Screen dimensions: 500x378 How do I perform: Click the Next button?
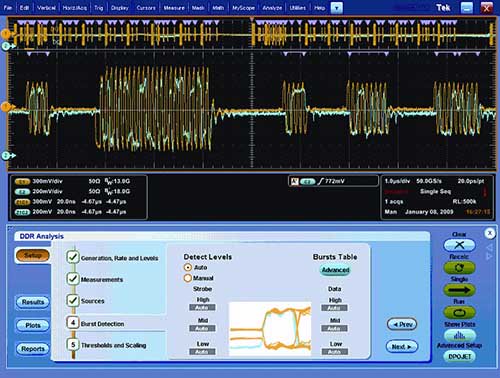coord(402,347)
